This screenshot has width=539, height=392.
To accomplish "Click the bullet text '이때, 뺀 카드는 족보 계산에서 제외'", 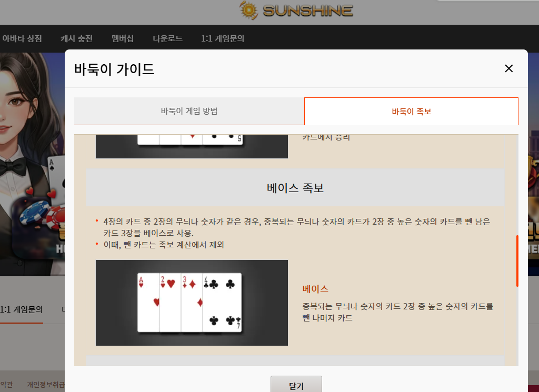I will tap(164, 245).
